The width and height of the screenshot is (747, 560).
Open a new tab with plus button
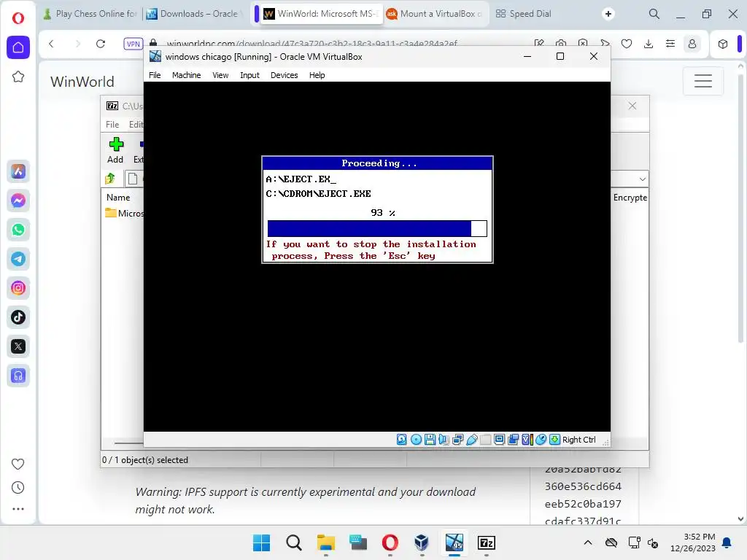[608, 14]
